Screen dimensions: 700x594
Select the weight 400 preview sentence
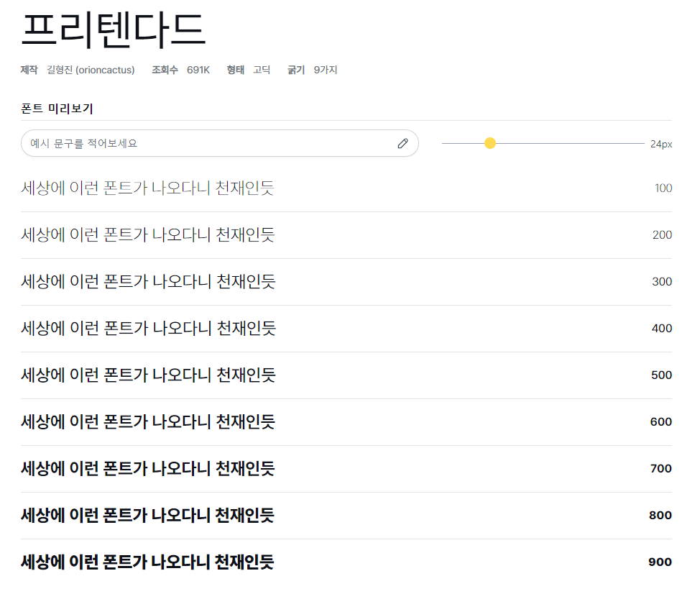[148, 328]
